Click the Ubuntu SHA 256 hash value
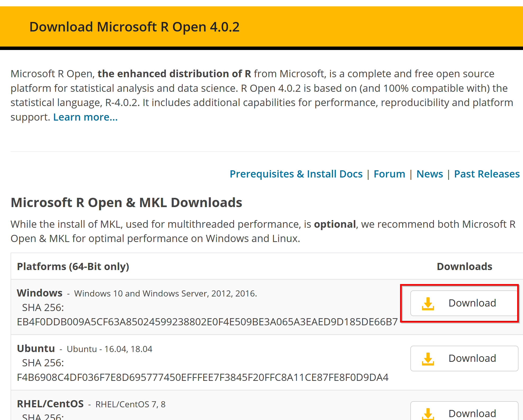523x420 pixels. click(203, 377)
